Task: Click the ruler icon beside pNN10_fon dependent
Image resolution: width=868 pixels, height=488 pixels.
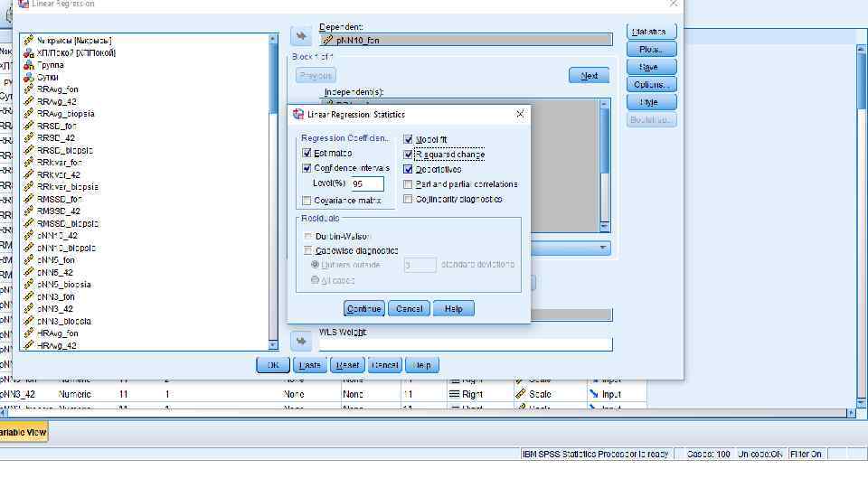Action: pos(327,40)
